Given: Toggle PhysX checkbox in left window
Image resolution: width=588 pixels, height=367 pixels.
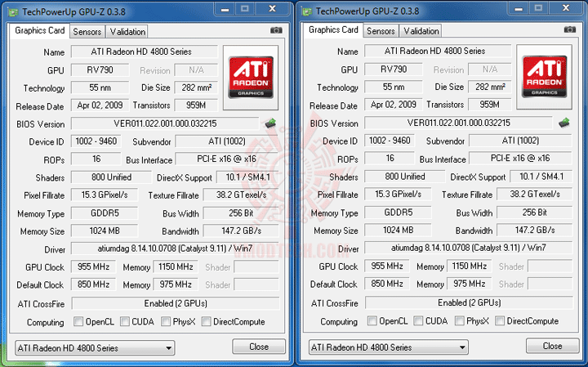Looking at the screenshot, I should tap(165, 321).
